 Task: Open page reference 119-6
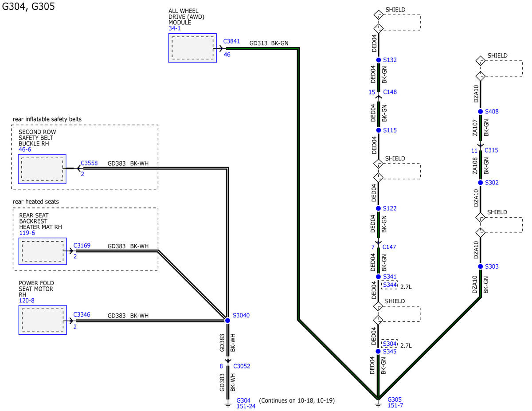[27, 233]
